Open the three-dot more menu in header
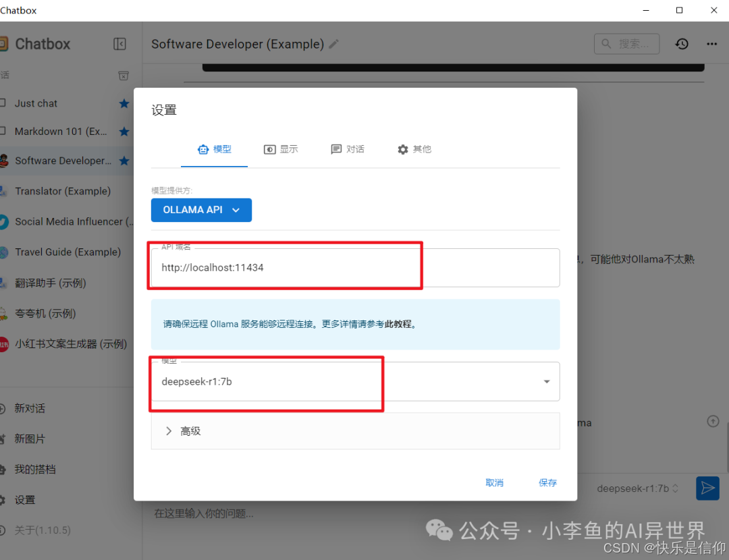The width and height of the screenshot is (729, 560). [712, 44]
